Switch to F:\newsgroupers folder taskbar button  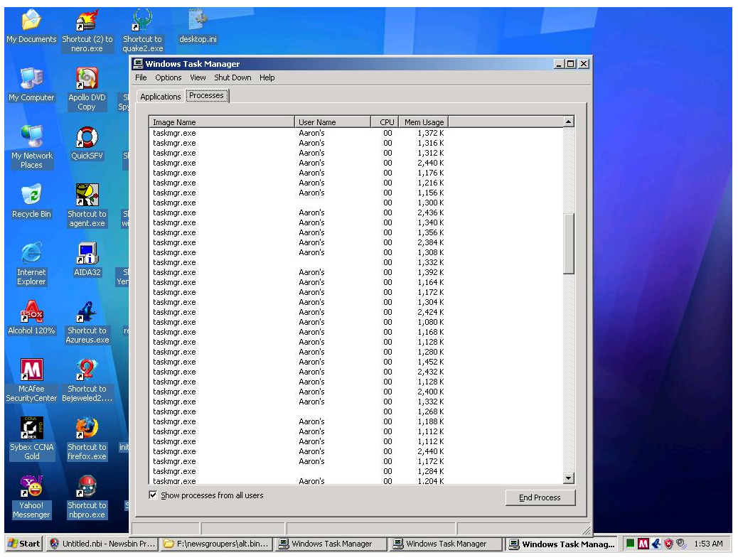(217, 544)
